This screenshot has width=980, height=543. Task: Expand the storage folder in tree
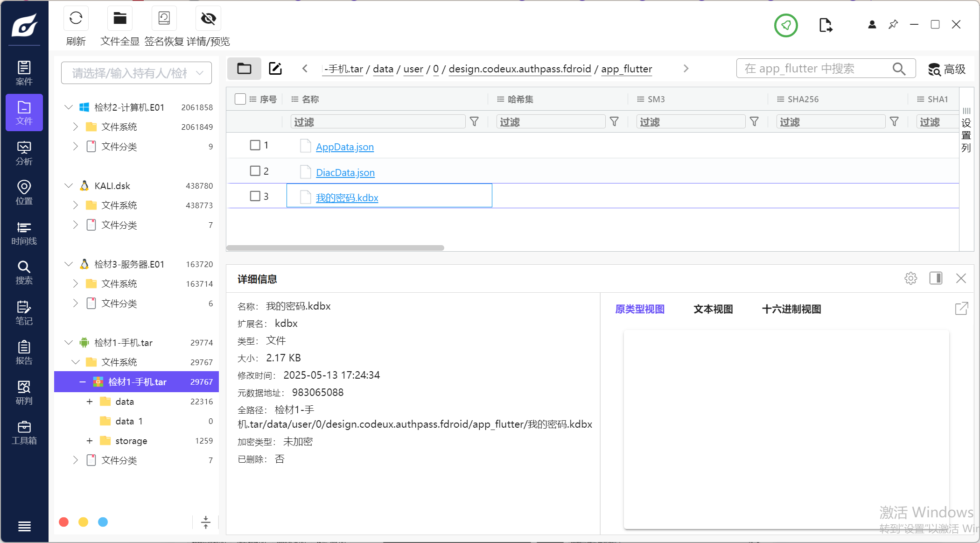tap(90, 441)
